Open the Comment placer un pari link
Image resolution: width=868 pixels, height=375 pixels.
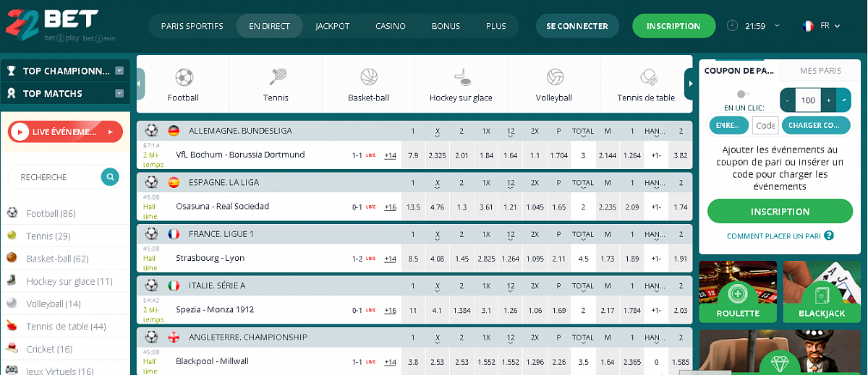[x=773, y=236]
